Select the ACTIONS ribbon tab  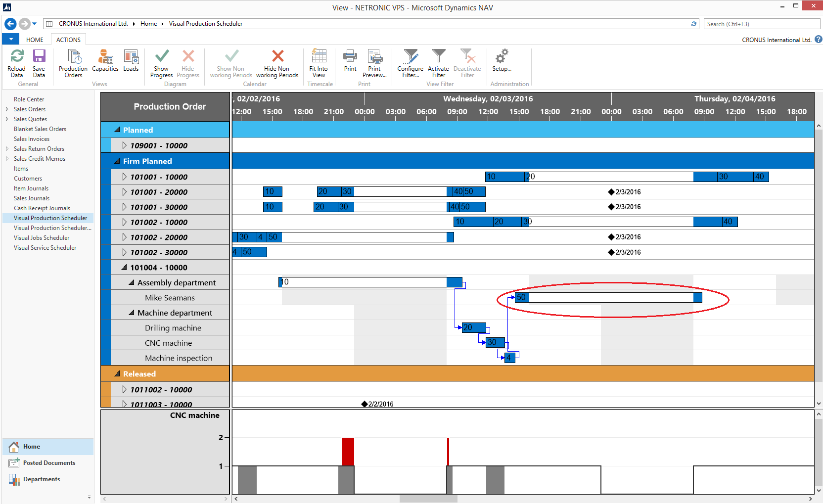tap(68, 40)
